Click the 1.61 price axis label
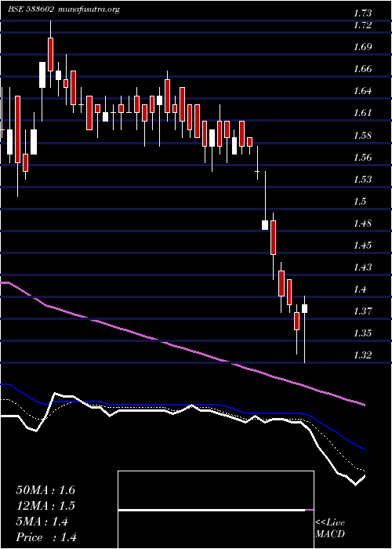This screenshot has height=549, width=392. (363, 113)
